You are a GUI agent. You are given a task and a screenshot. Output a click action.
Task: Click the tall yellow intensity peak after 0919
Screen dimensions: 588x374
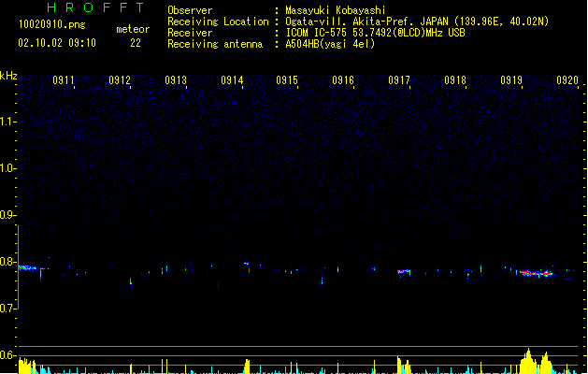click(x=528, y=361)
